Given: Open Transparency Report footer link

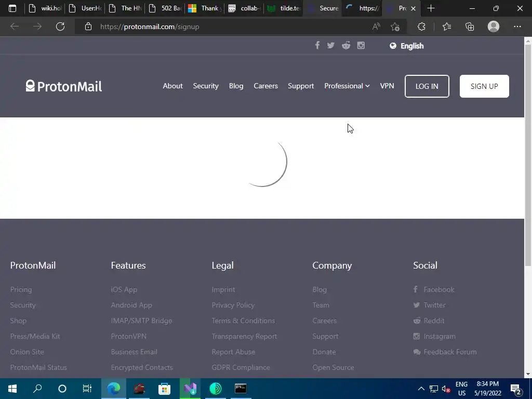Looking at the screenshot, I should pyautogui.click(x=244, y=336).
